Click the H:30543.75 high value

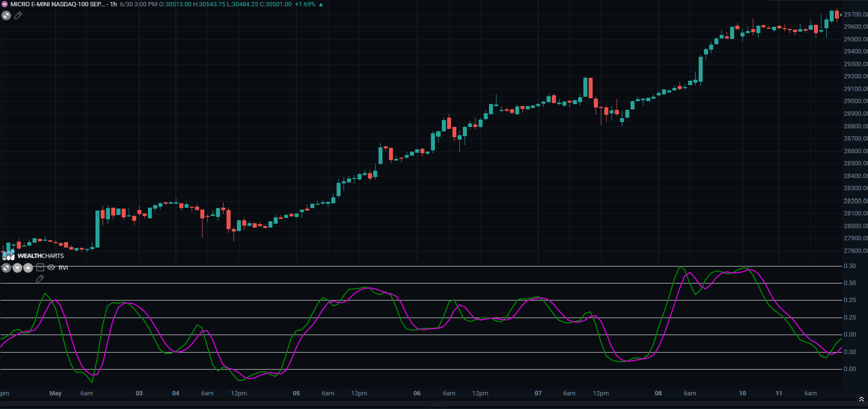[x=209, y=4]
